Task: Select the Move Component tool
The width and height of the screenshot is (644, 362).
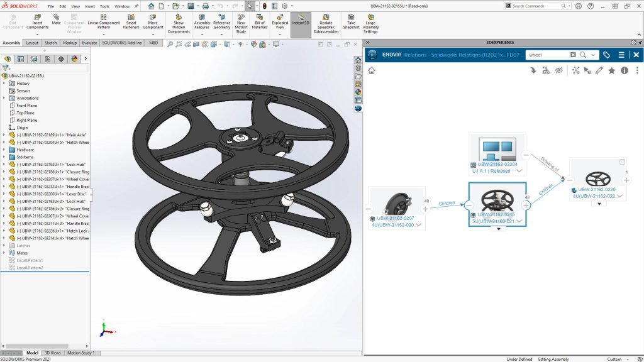Action: point(153,22)
